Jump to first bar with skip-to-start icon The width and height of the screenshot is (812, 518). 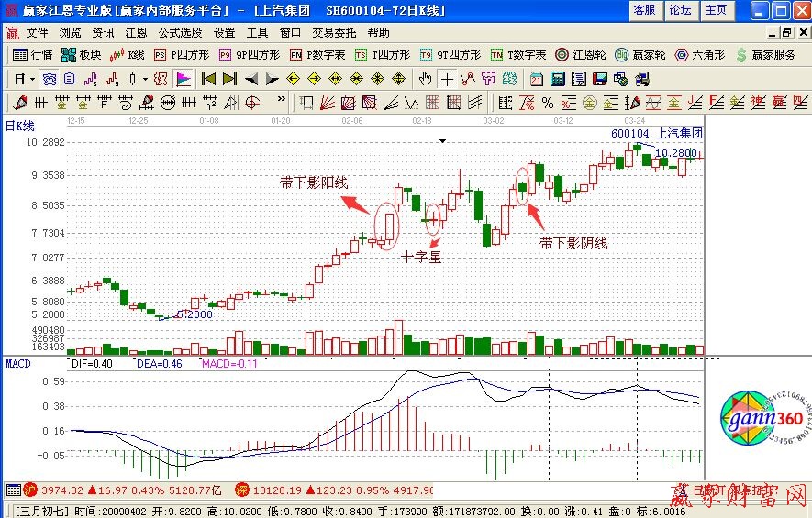(x=209, y=79)
